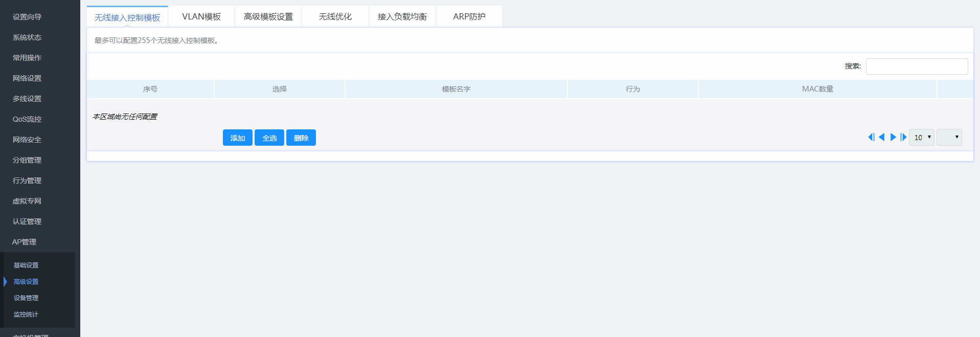Select 设备管理 in the sidebar submenu

(x=26, y=298)
